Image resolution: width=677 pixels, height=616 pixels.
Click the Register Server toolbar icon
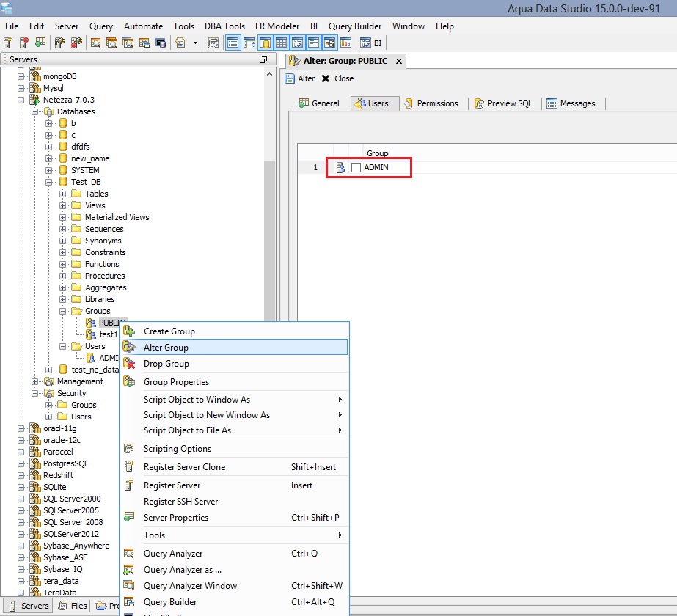pyautogui.click(x=8, y=43)
